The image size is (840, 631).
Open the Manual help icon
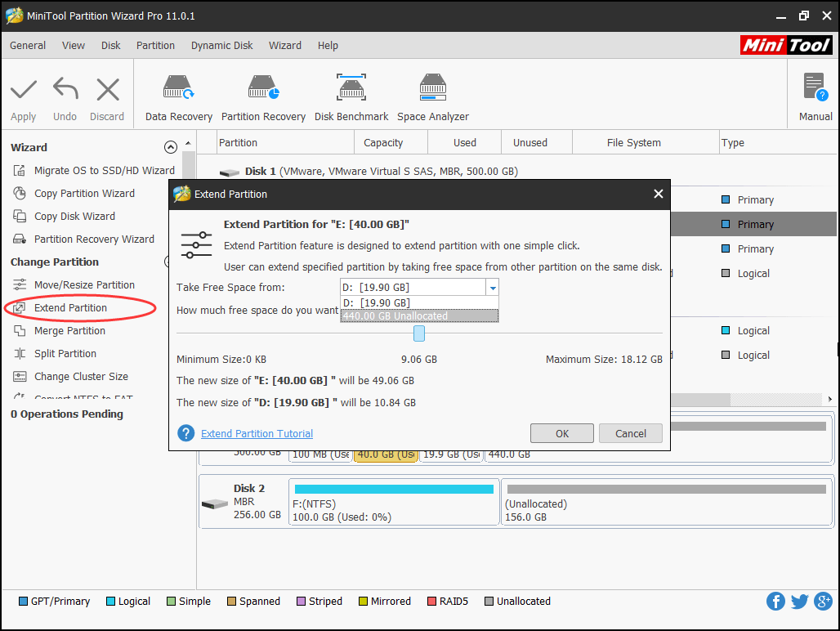pos(814,94)
